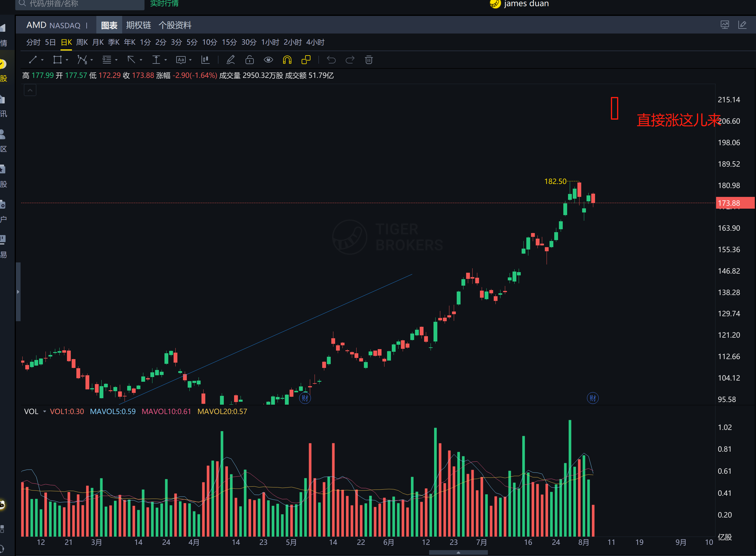Click the undo arrow icon
The image size is (756, 556).
331,60
